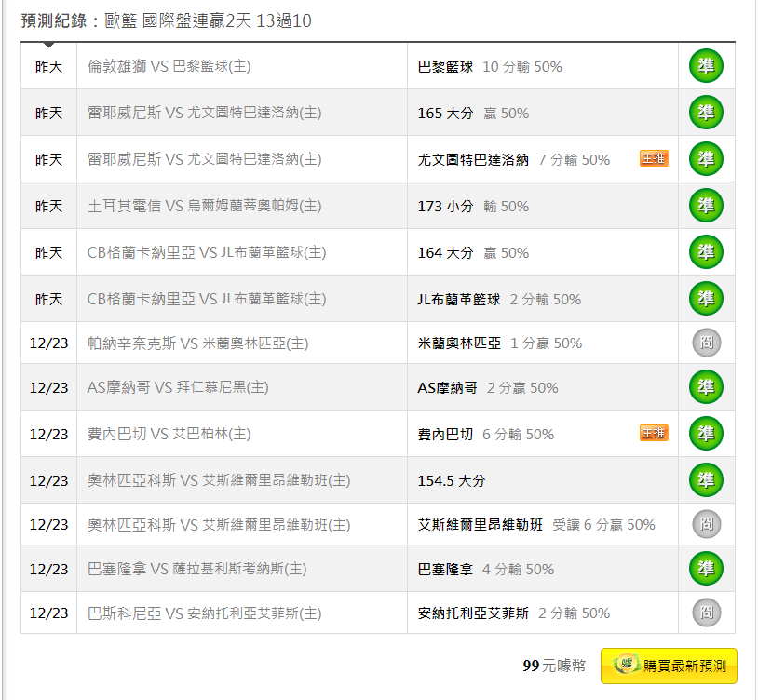Click the gray 囧 icon for 米蘭奧林匹亞 pick

tap(706, 343)
